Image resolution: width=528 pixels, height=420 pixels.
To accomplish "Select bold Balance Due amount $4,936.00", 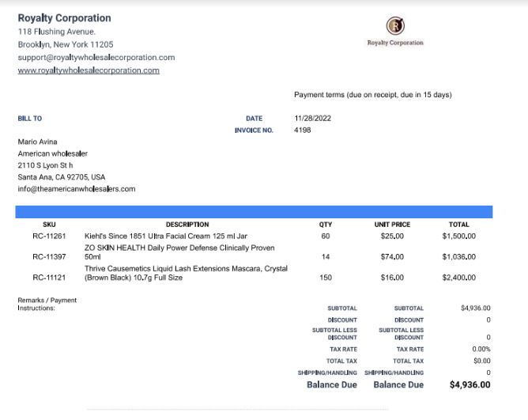I will pos(470,385).
